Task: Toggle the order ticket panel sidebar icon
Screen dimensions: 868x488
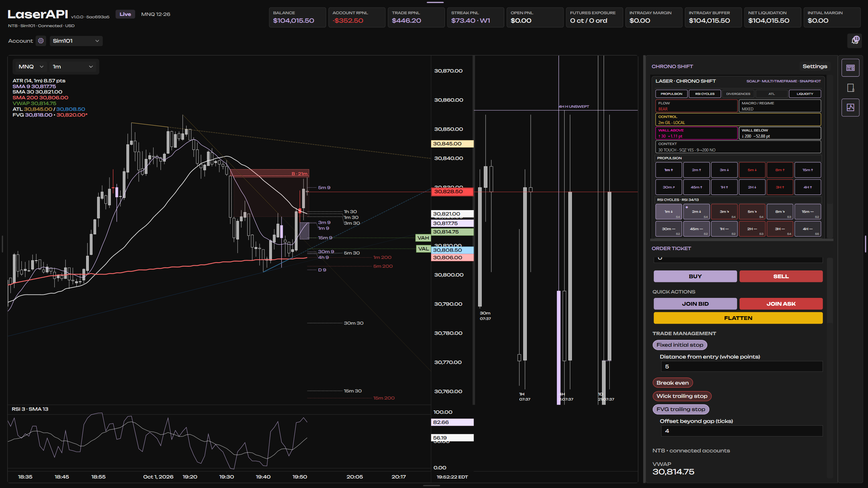Action: 850,68
